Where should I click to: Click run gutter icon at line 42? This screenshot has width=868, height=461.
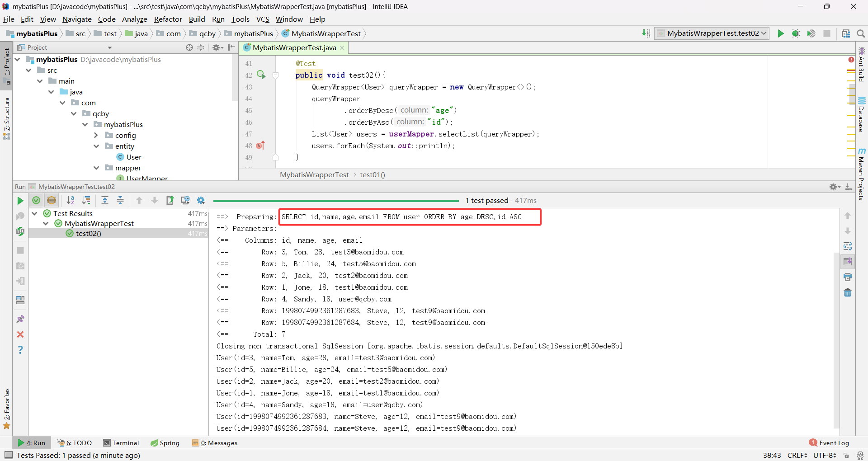pyautogui.click(x=261, y=75)
